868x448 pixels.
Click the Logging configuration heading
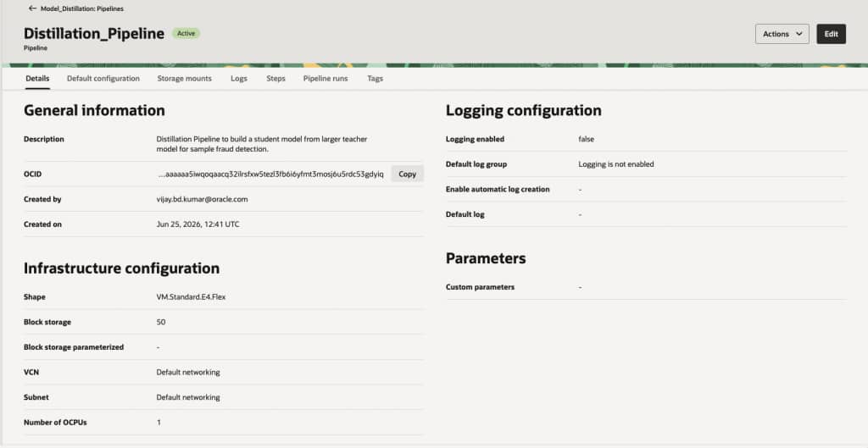(524, 110)
